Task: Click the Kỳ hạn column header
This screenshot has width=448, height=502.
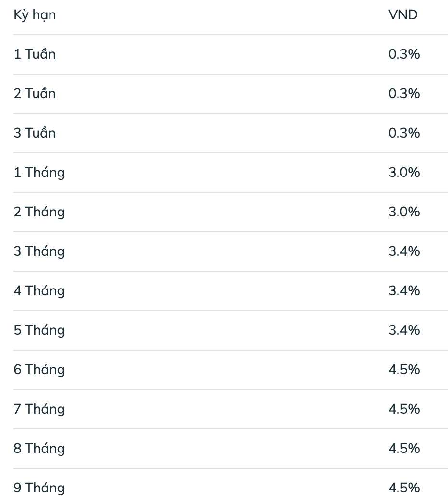Action: [x=35, y=15]
